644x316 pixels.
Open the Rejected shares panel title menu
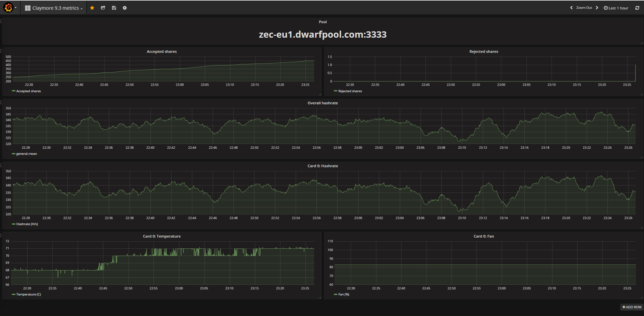click(484, 51)
